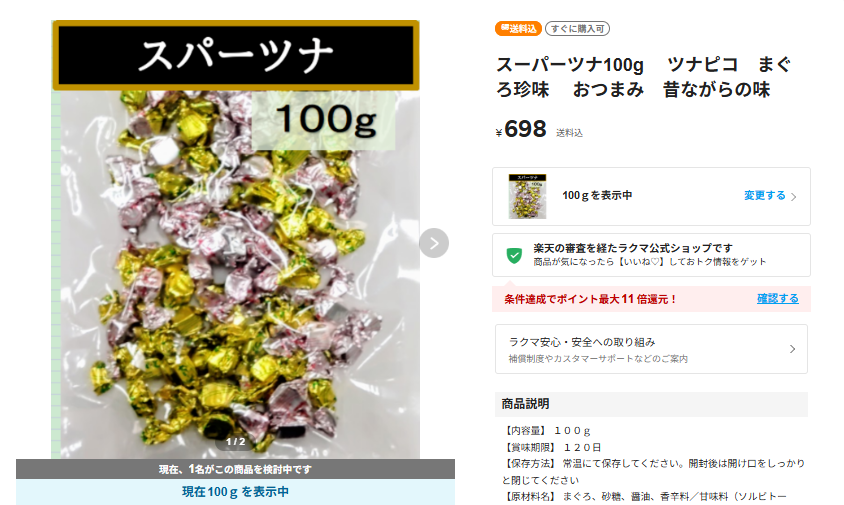
Task: Click the green shield verification icon
Action: coord(514,255)
